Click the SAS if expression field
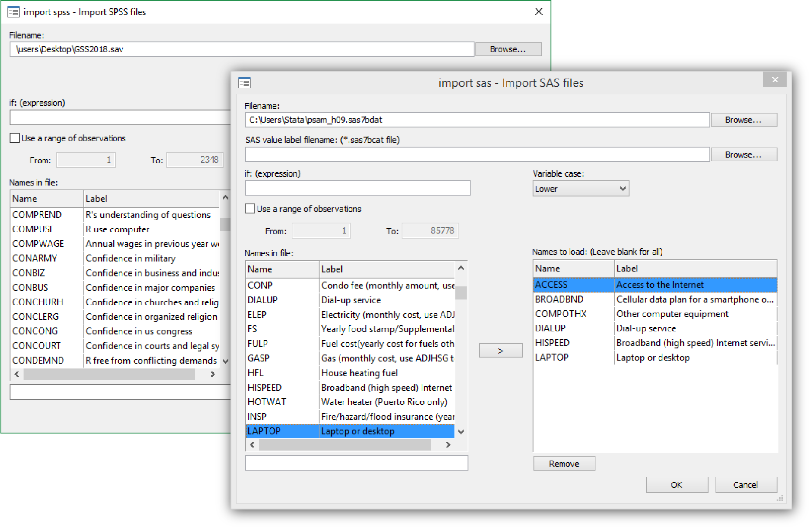This screenshot has width=812, height=530. [x=358, y=188]
